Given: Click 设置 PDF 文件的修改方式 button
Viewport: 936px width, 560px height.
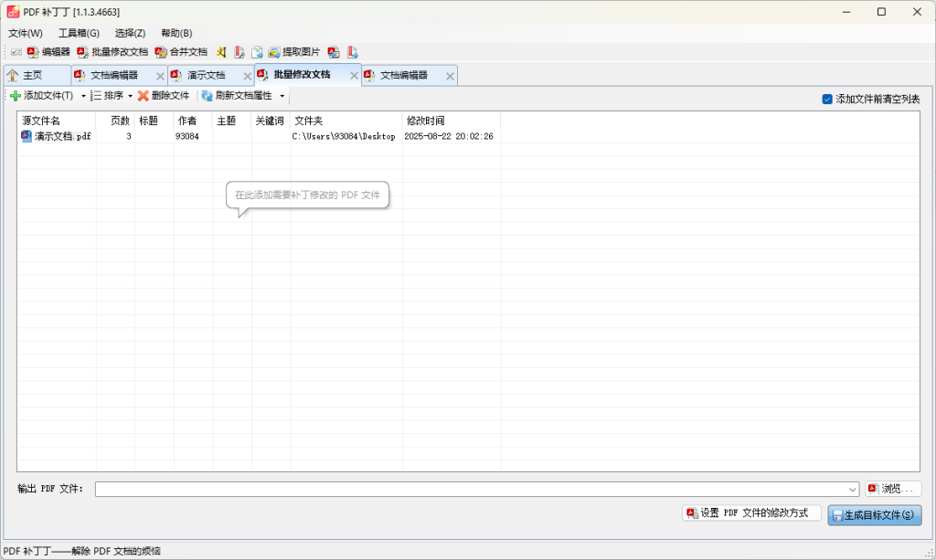Looking at the screenshot, I should point(751,513).
